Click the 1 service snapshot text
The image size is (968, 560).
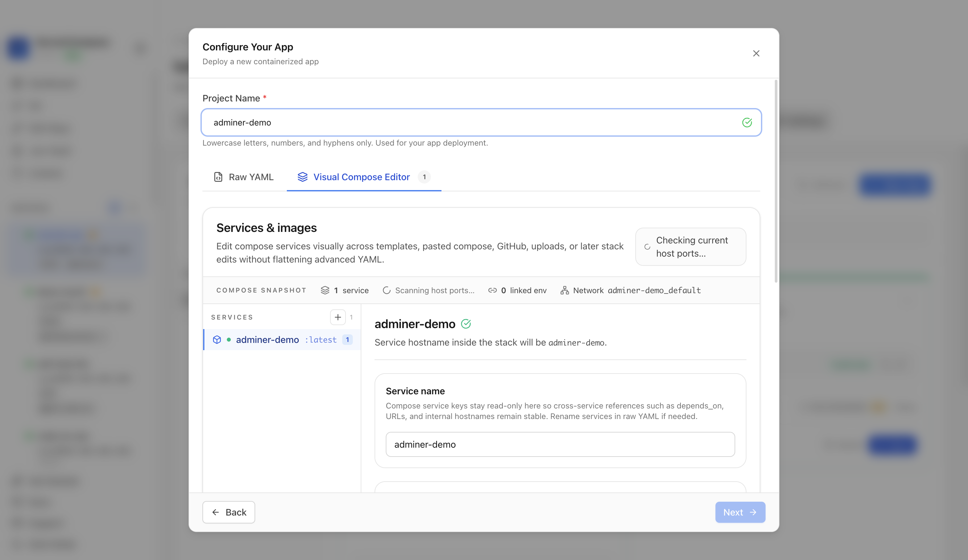tap(351, 290)
